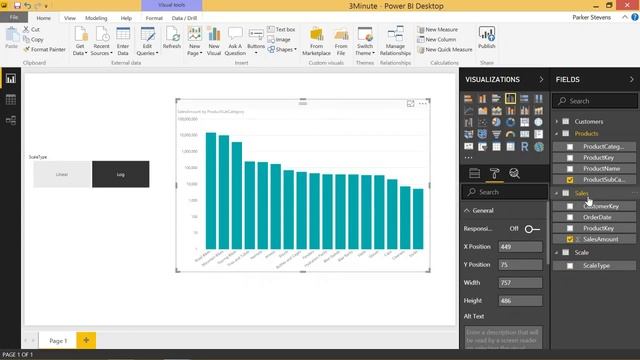Select the donut chart visualization
This screenshot has width=640, height=360.
(510, 122)
